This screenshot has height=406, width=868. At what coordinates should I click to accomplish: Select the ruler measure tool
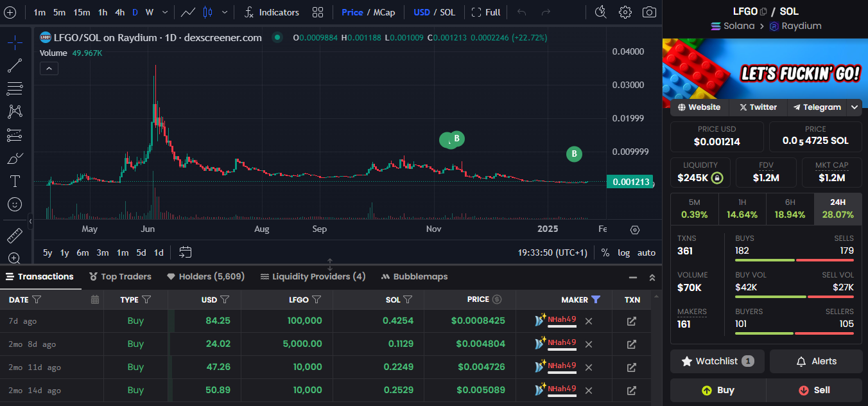(x=15, y=236)
